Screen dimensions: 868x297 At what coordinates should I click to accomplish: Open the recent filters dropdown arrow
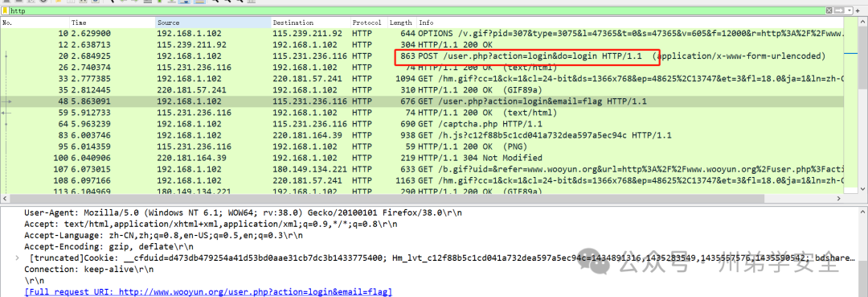click(849, 11)
